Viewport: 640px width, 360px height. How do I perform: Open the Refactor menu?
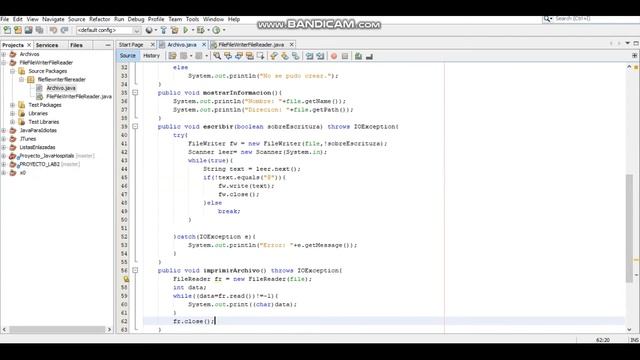pyautogui.click(x=100, y=19)
